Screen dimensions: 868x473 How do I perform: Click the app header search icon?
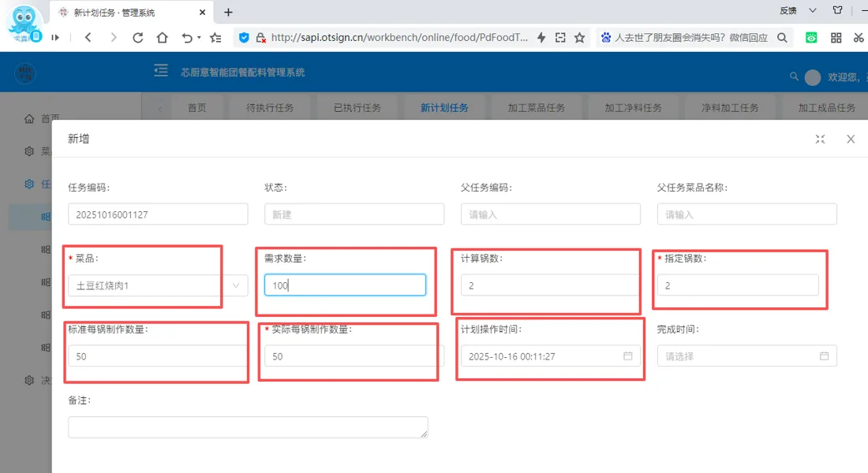pos(794,76)
